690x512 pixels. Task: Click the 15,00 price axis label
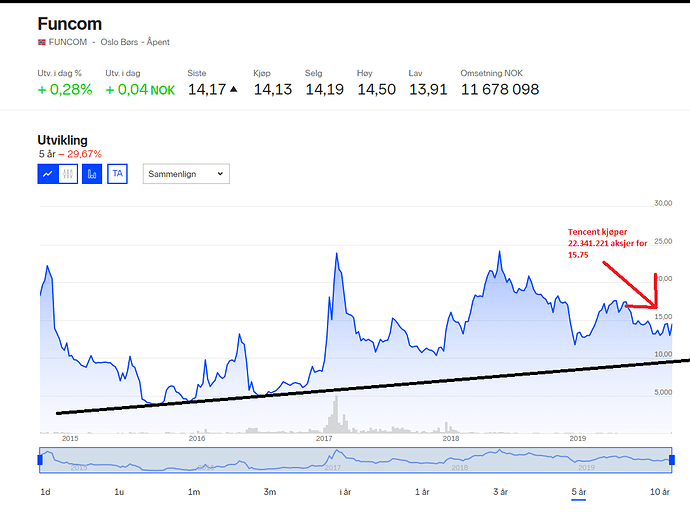pyautogui.click(x=663, y=317)
